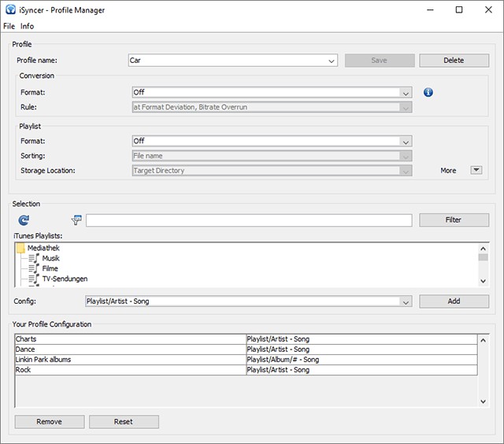The image size is (504, 444).
Task: Click the blue refresh playlists icon
Action: click(23, 220)
